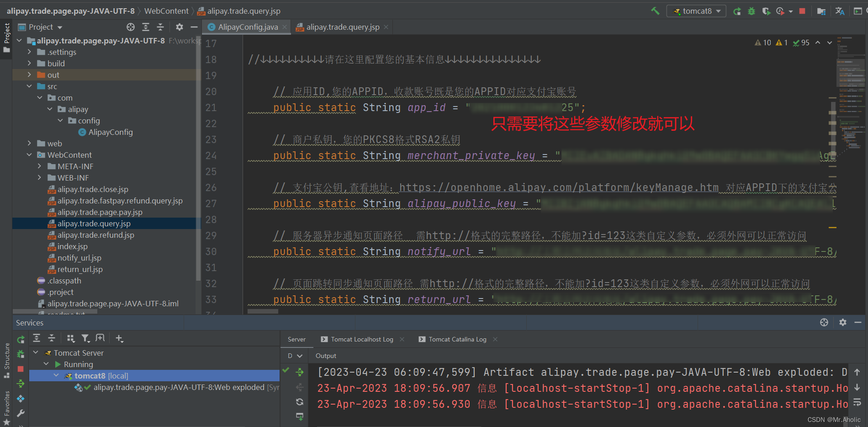Click WebContent in the breadcrumb bar
This screenshot has width=868, height=427.
(166, 11)
